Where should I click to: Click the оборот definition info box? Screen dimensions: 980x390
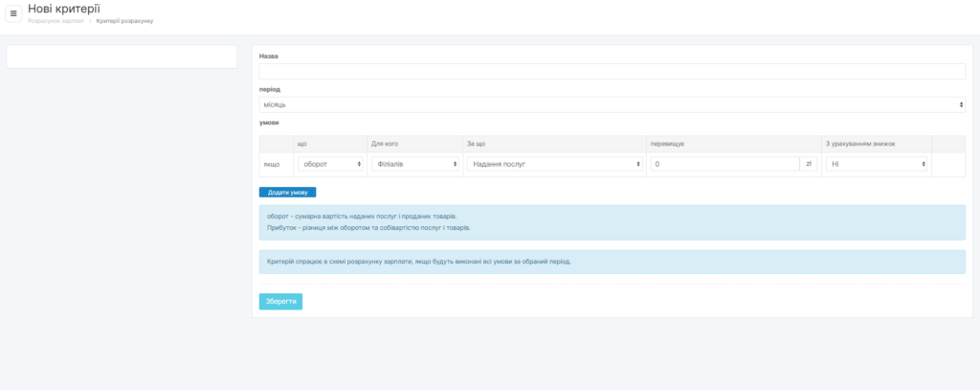point(612,221)
